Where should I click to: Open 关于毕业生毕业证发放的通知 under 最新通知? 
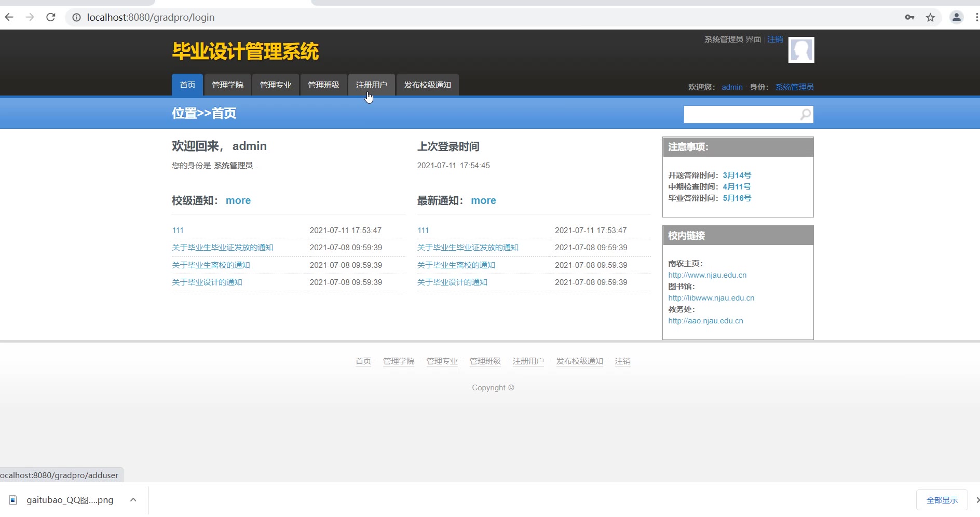pos(468,248)
